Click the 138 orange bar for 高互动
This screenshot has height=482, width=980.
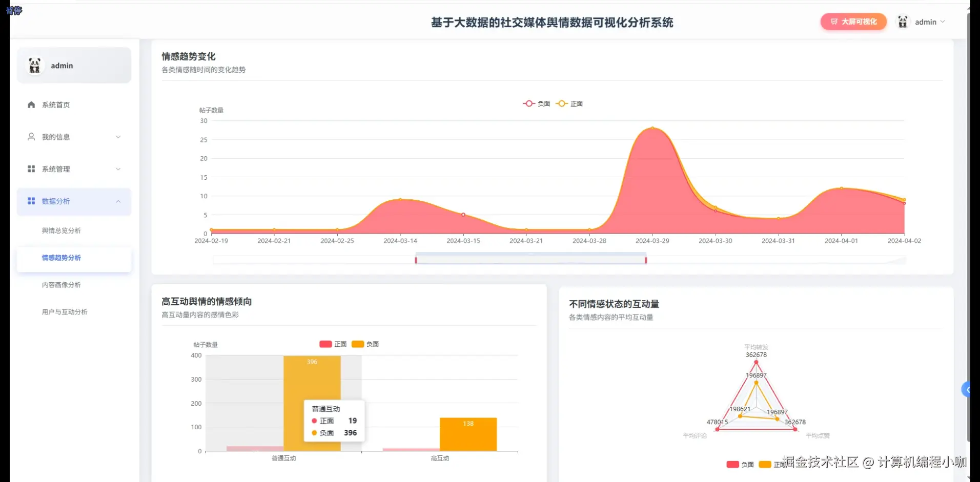[468, 434]
